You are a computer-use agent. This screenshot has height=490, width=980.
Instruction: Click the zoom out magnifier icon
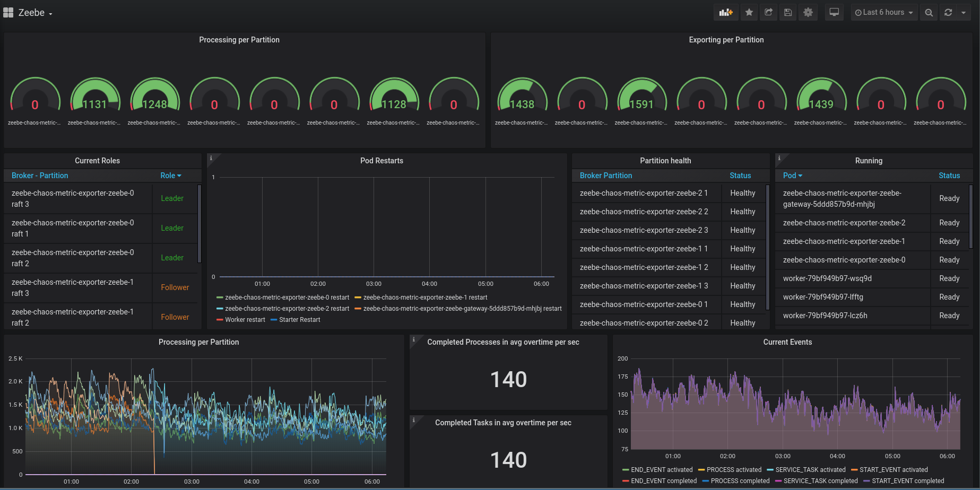929,12
